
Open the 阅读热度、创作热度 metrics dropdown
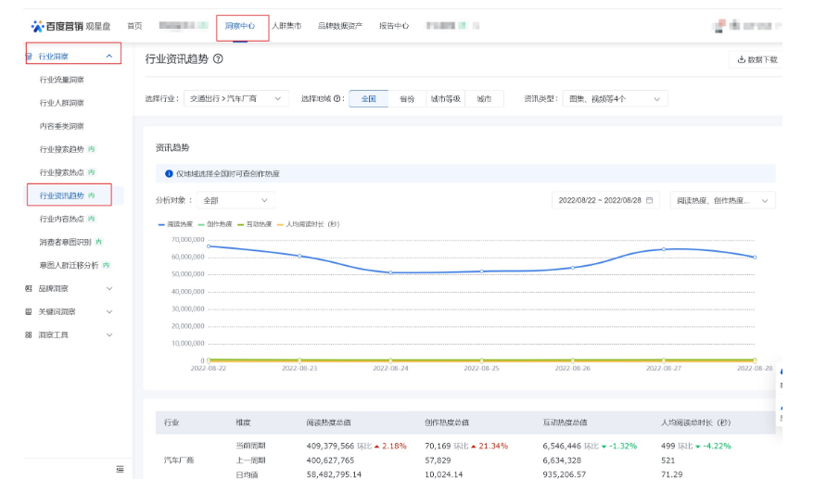(x=722, y=200)
